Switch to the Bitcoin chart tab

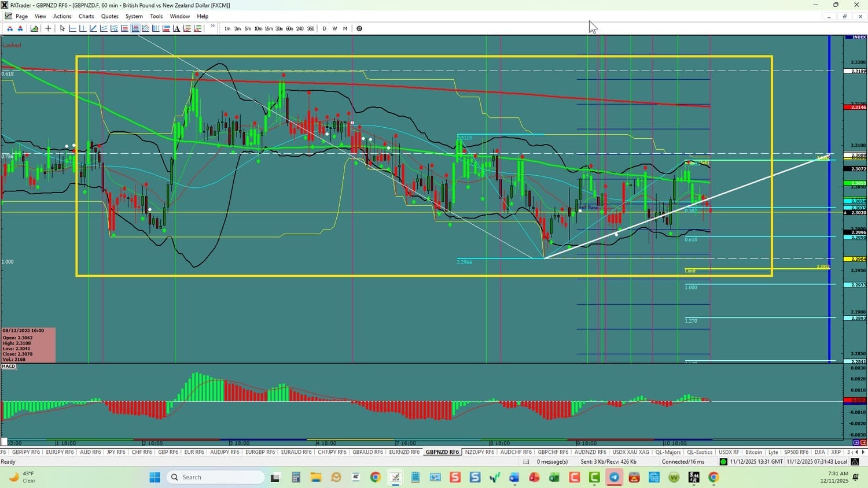pos(753,452)
